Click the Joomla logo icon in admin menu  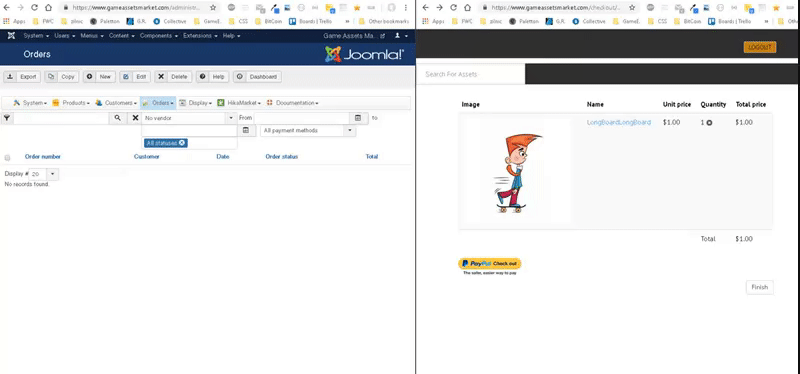[x=11, y=36]
